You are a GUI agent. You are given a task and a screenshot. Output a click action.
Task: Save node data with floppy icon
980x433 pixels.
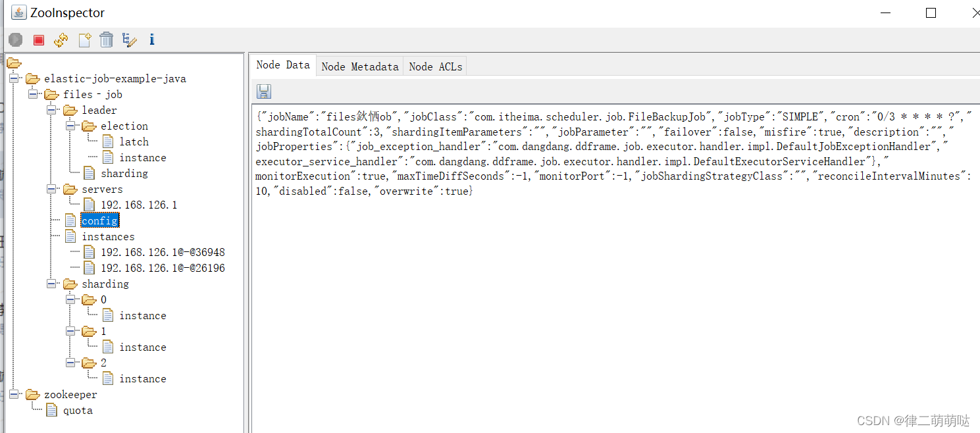pyautogui.click(x=264, y=91)
